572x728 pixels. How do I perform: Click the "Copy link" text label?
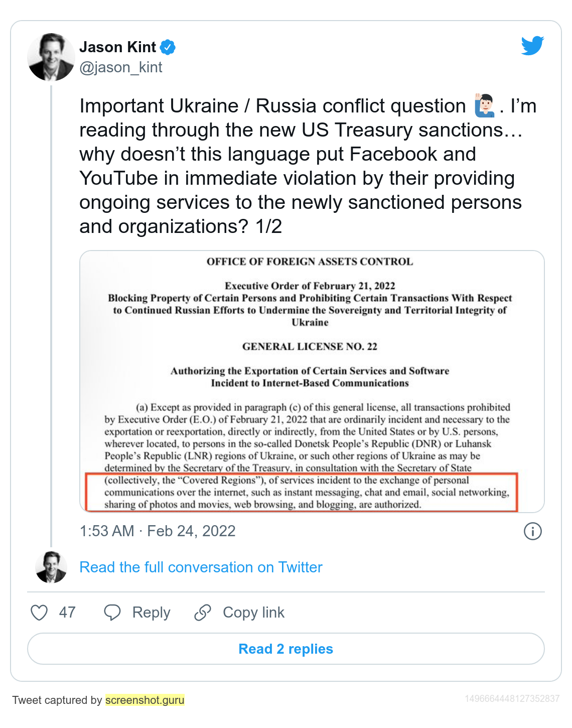click(x=253, y=613)
